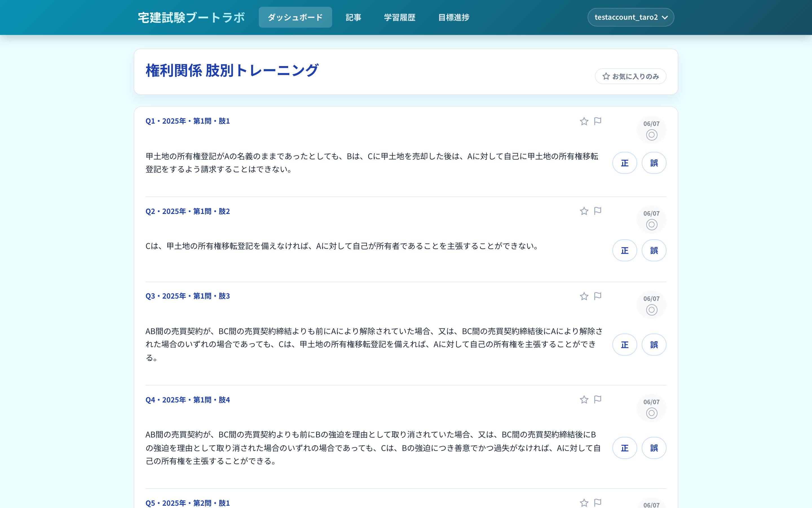Open the 記事 navigation item
The image size is (812, 508).
353,17
